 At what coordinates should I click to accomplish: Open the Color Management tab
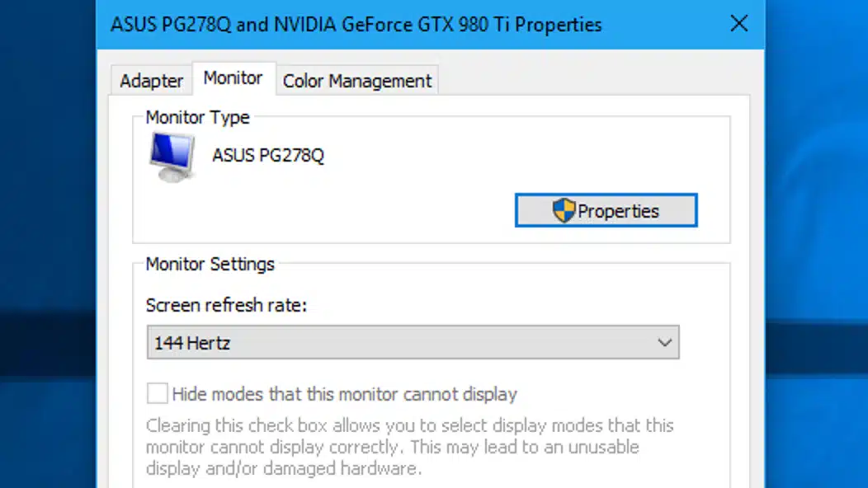[x=357, y=81]
